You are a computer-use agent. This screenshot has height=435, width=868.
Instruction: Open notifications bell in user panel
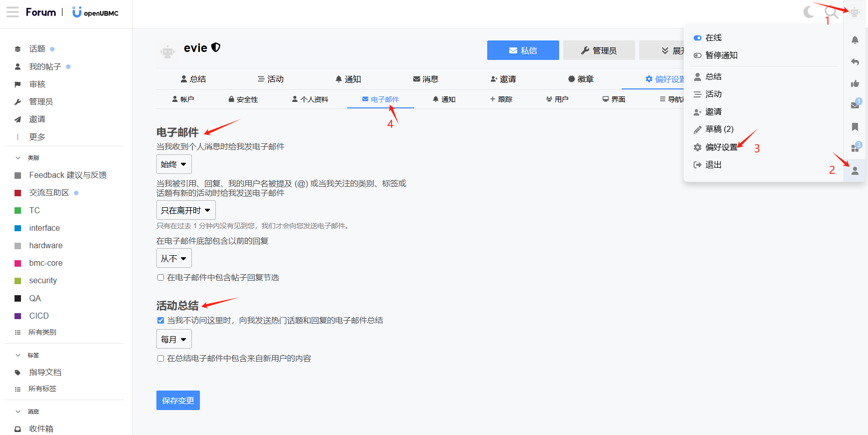[x=855, y=40]
